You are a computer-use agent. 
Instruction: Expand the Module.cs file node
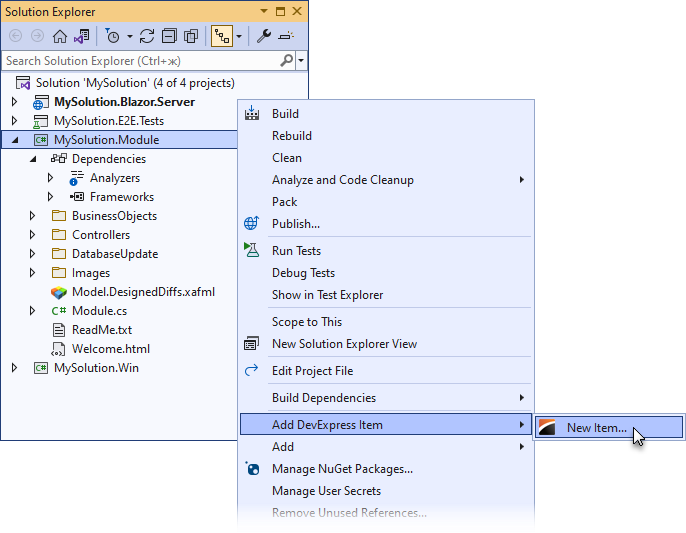coord(32,311)
